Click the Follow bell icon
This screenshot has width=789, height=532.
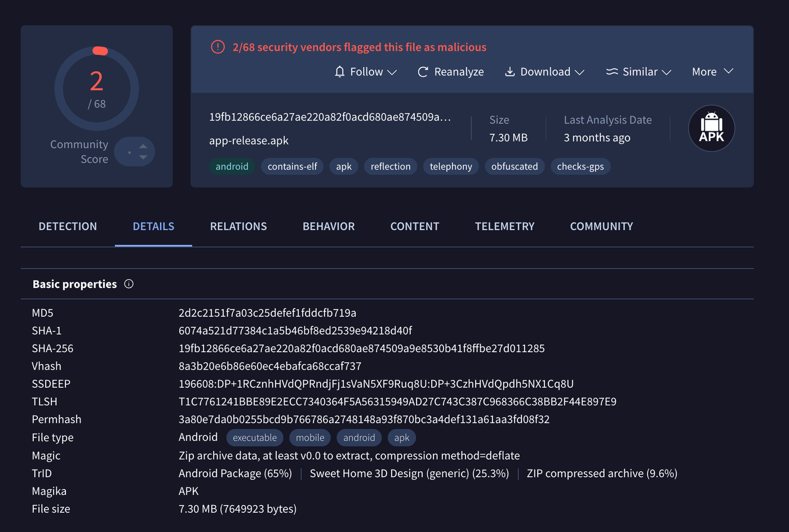tap(339, 72)
